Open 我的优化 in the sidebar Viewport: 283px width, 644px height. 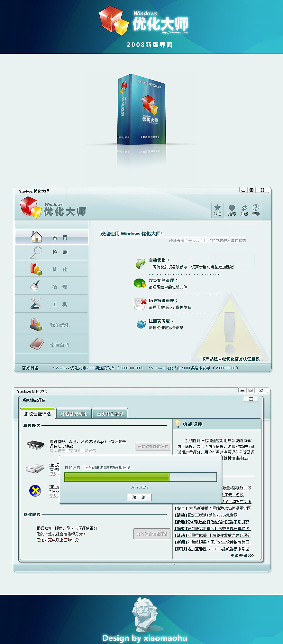[52, 325]
